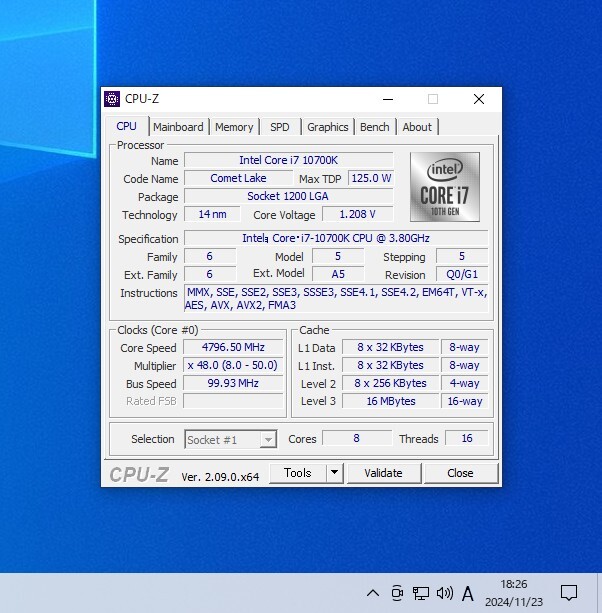Image resolution: width=602 pixels, height=613 pixels.
Task: Click the Core Speed value '4796.50 MHz'
Action: [x=233, y=347]
